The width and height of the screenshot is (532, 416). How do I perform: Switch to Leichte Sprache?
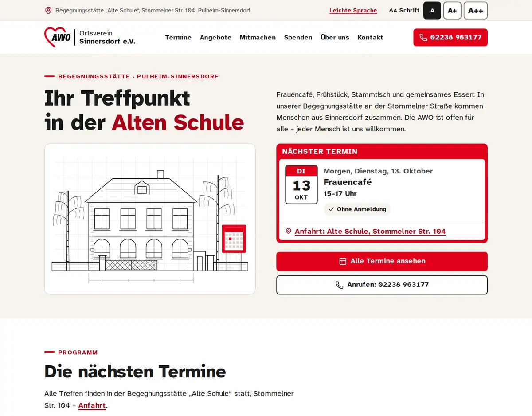pos(353,11)
